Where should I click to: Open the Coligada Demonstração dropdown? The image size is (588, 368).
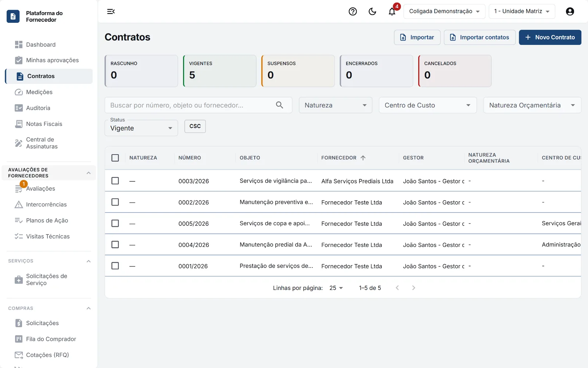click(x=444, y=11)
